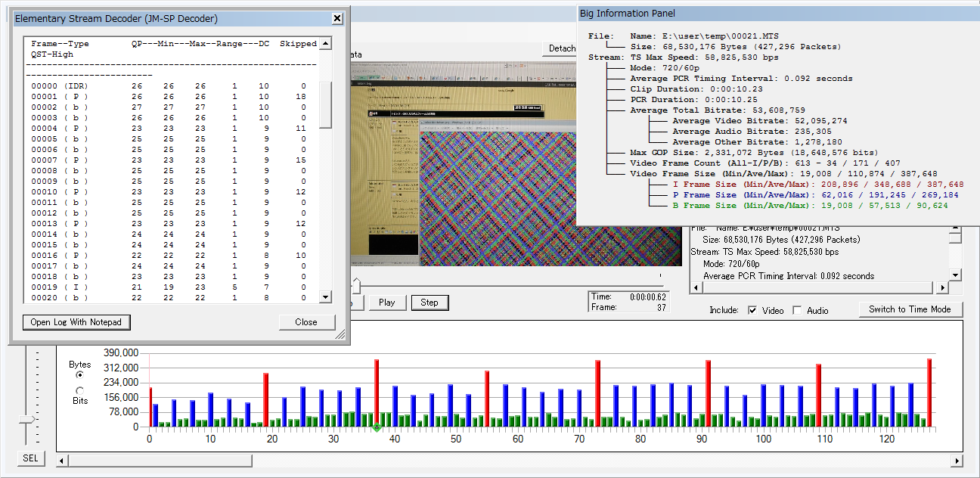Click the playback position slider thumb under the video

pos(355,285)
